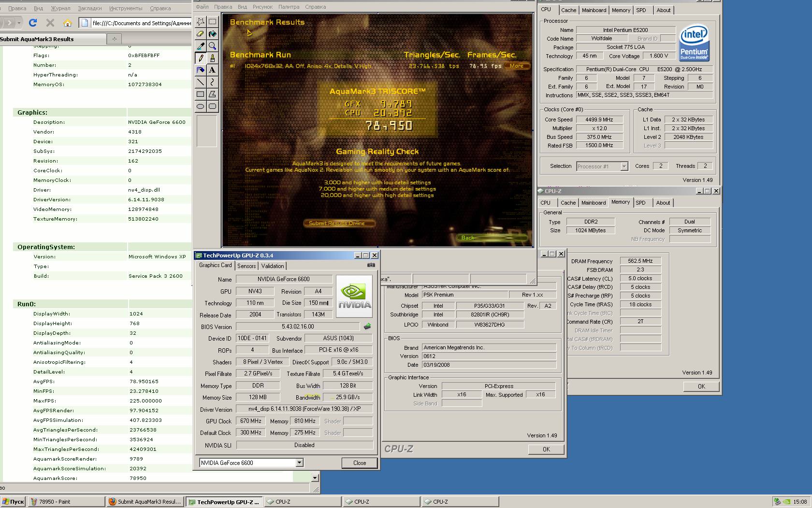812x508 pixels.
Task: Go to the browser Home page
Action: 68,23
